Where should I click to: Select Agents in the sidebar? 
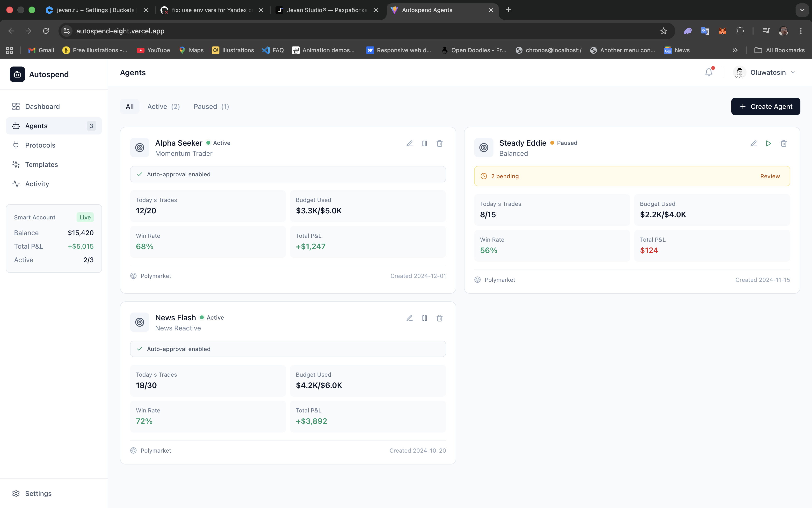54,126
